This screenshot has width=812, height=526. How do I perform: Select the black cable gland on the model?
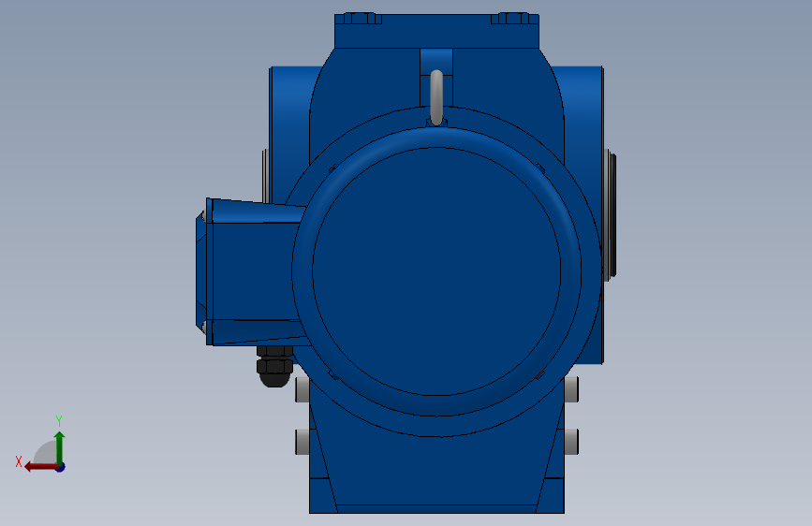point(275,367)
